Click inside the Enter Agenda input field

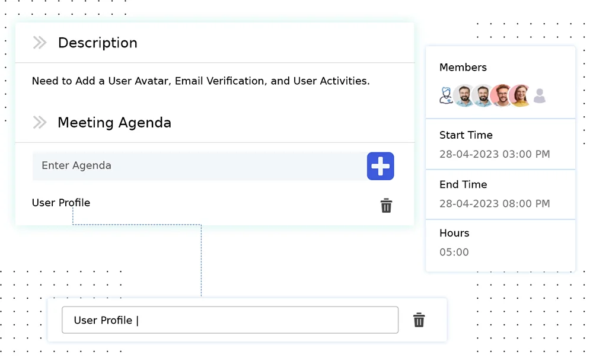pos(178,166)
